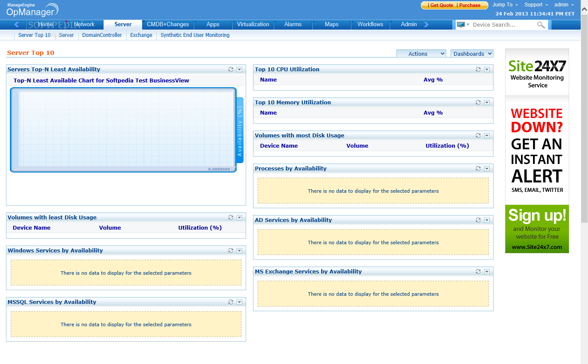Click the device type monitor icon in search
This screenshot has height=364, width=588.
(x=461, y=25)
